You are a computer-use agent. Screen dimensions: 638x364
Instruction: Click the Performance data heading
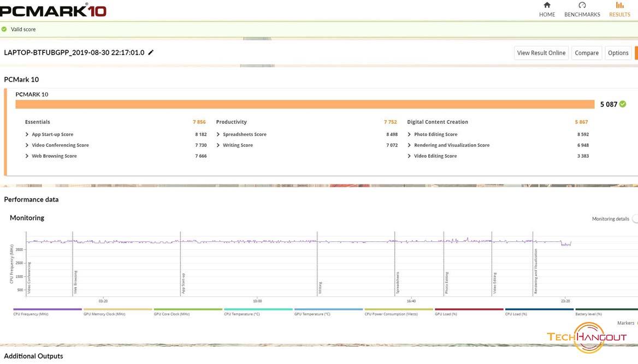click(x=31, y=199)
